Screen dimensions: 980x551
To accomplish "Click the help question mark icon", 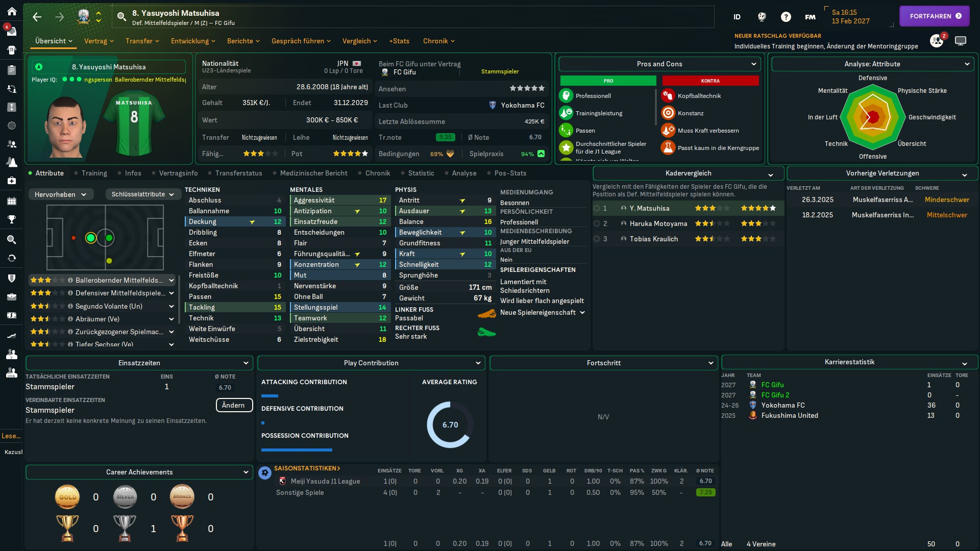I will (786, 17).
